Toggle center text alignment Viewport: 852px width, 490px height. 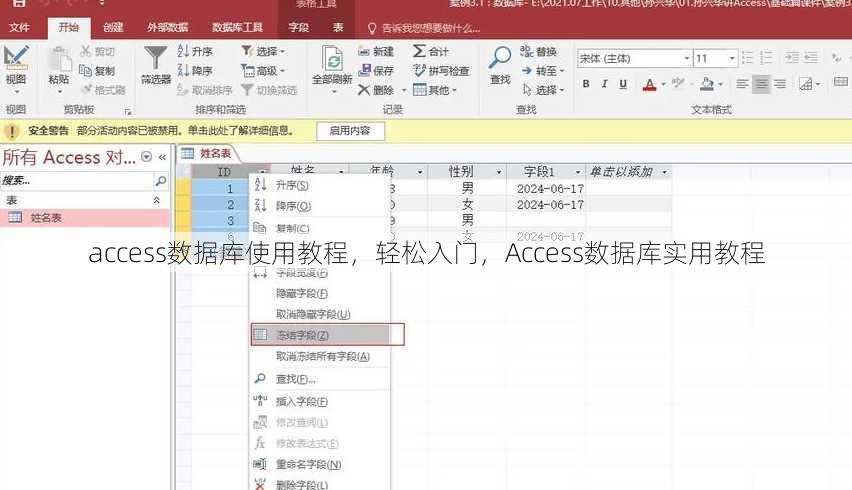pos(761,84)
